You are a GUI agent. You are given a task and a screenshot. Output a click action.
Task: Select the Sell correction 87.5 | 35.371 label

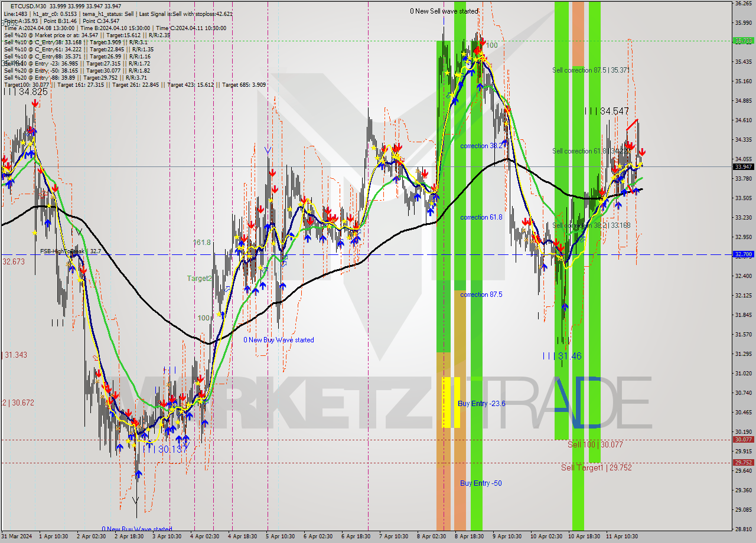[591, 70]
